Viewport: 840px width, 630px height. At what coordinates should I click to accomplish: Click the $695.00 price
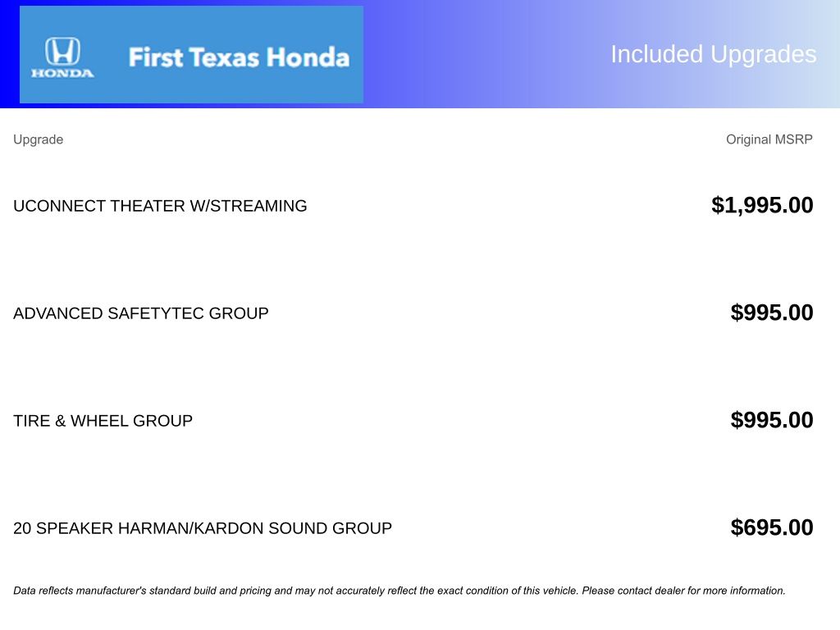(772, 527)
